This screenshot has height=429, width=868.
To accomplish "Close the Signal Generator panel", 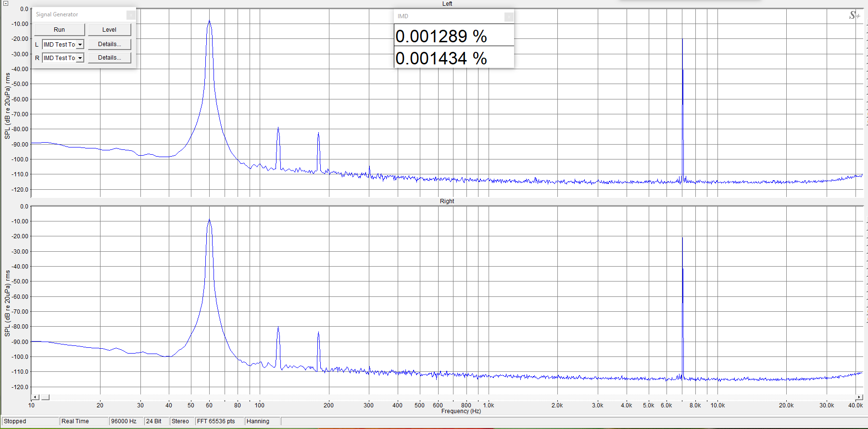I will 130,15.
